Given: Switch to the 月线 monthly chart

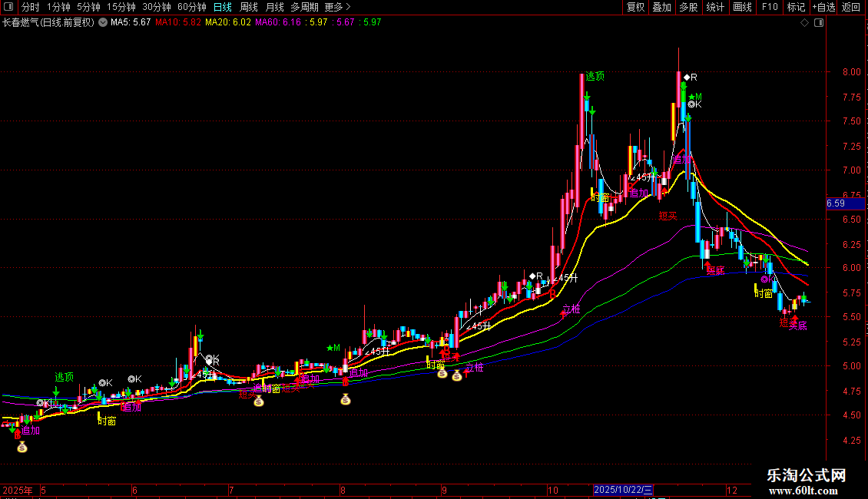Looking at the screenshot, I should 274,7.
